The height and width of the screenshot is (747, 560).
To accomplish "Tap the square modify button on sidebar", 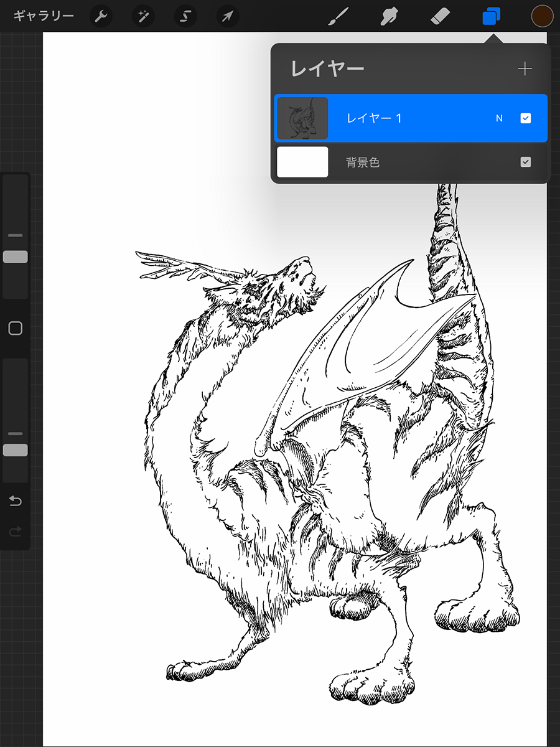I will point(16,329).
